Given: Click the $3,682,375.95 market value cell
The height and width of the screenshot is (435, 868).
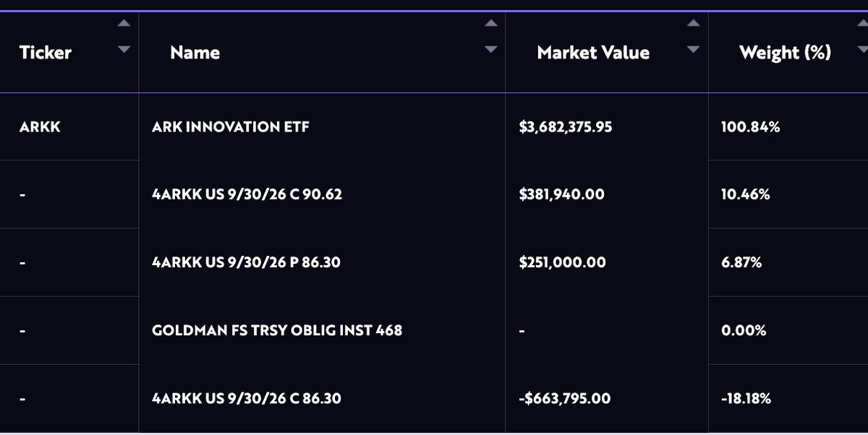Looking at the screenshot, I should tap(566, 127).
